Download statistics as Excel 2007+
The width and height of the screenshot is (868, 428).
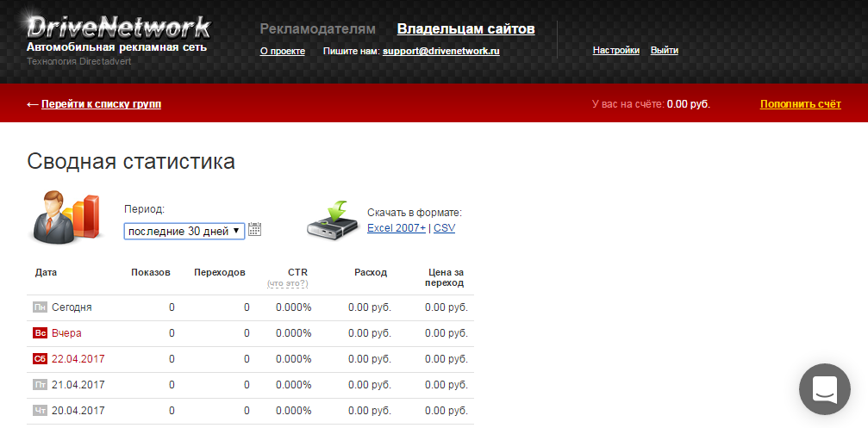tap(397, 228)
